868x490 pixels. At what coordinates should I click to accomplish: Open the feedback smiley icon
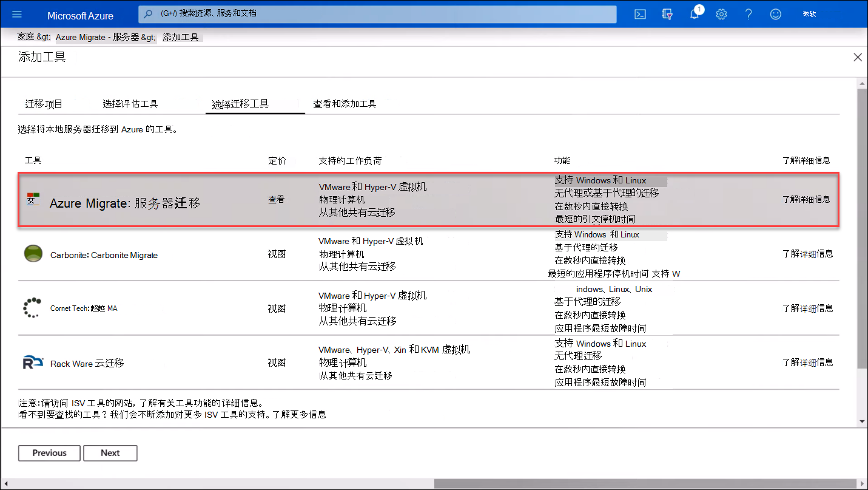click(776, 15)
